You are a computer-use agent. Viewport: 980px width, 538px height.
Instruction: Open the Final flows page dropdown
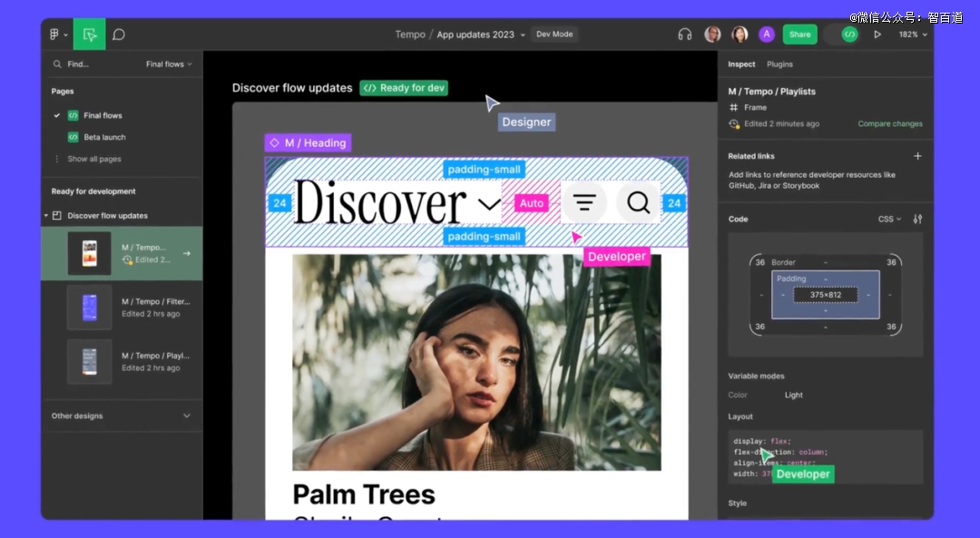169,64
